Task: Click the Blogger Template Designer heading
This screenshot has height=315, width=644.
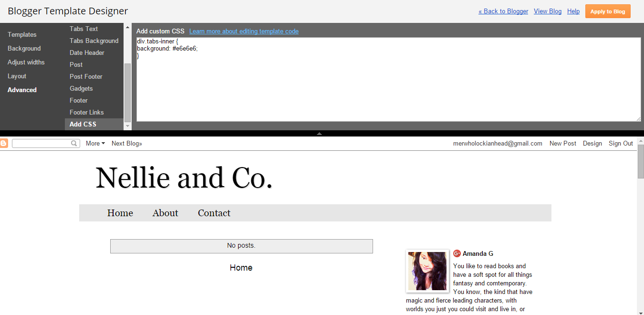Action: pos(68,11)
